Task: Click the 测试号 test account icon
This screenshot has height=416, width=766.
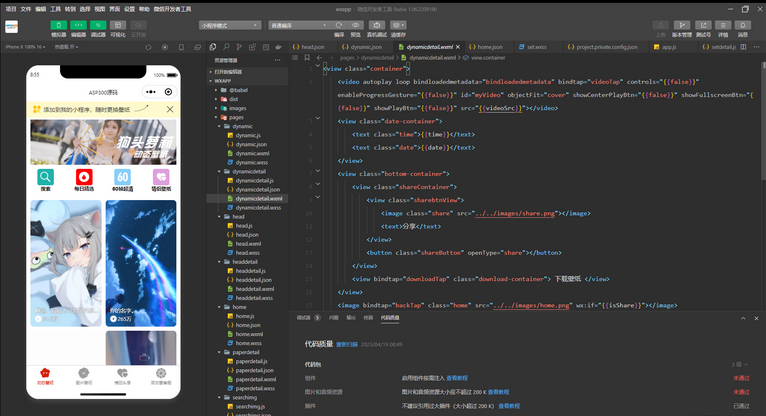Action: (703, 25)
